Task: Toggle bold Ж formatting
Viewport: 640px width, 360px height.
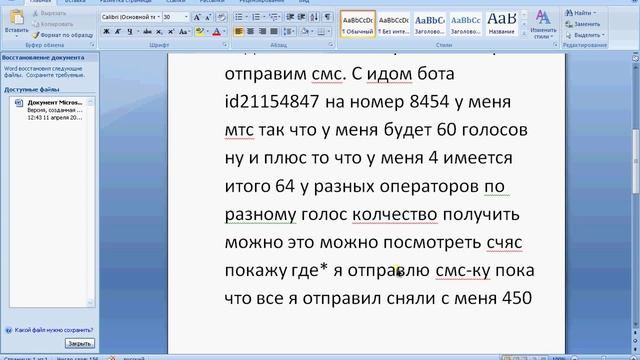Action: 107,31
